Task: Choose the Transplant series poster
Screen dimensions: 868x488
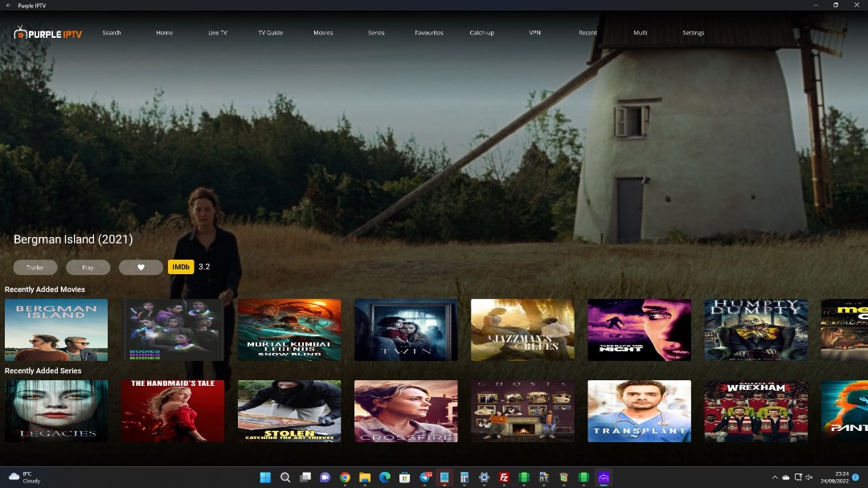Action: click(x=639, y=411)
